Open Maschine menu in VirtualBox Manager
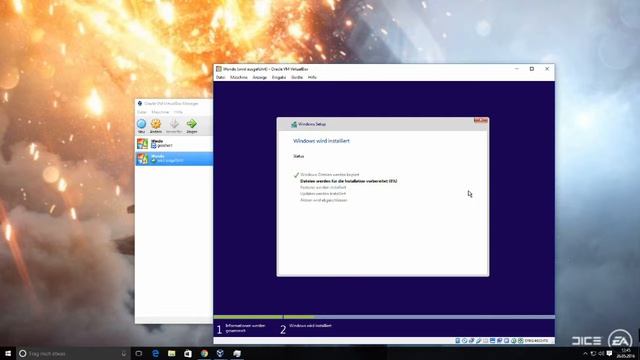Viewport: 640px width, 360px height. point(160,112)
